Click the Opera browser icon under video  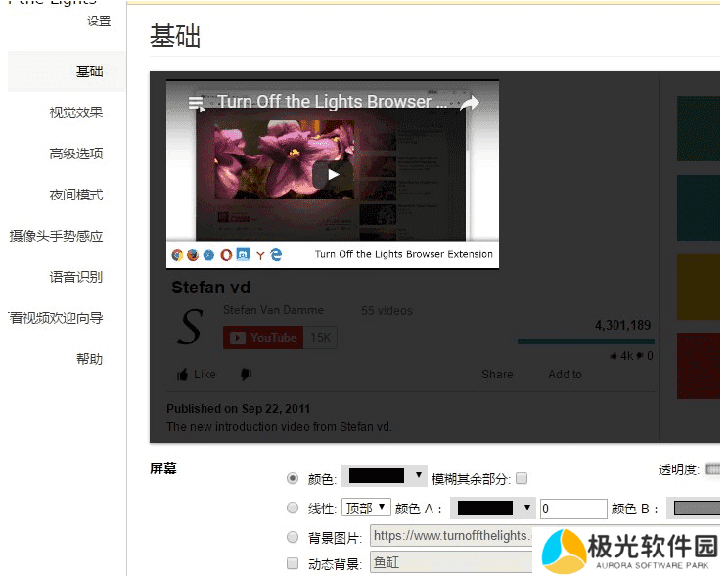(226, 255)
